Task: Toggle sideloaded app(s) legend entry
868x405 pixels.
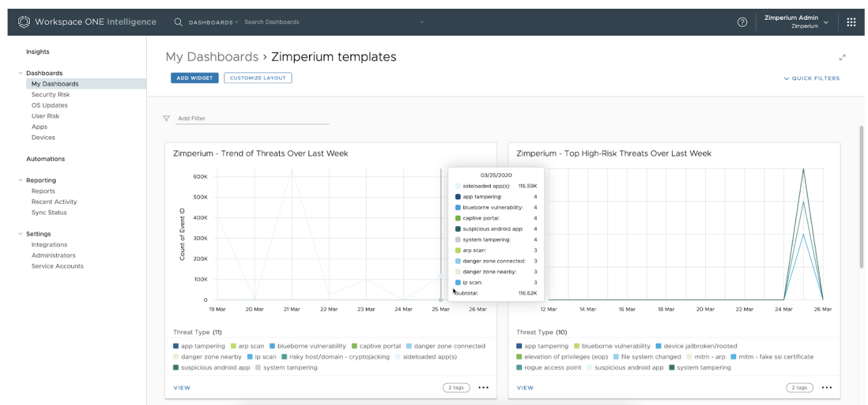Action: click(426, 357)
